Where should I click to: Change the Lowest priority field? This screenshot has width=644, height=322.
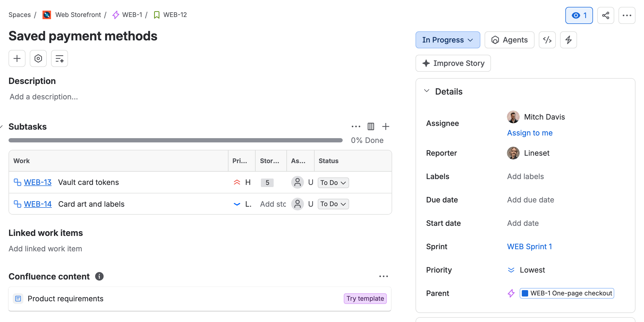click(x=526, y=270)
